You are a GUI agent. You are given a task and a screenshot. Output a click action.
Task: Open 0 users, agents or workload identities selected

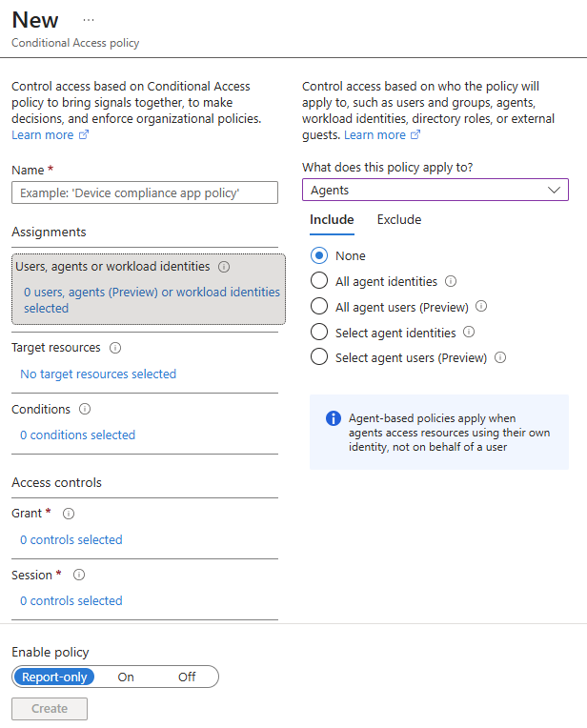coord(152,300)
